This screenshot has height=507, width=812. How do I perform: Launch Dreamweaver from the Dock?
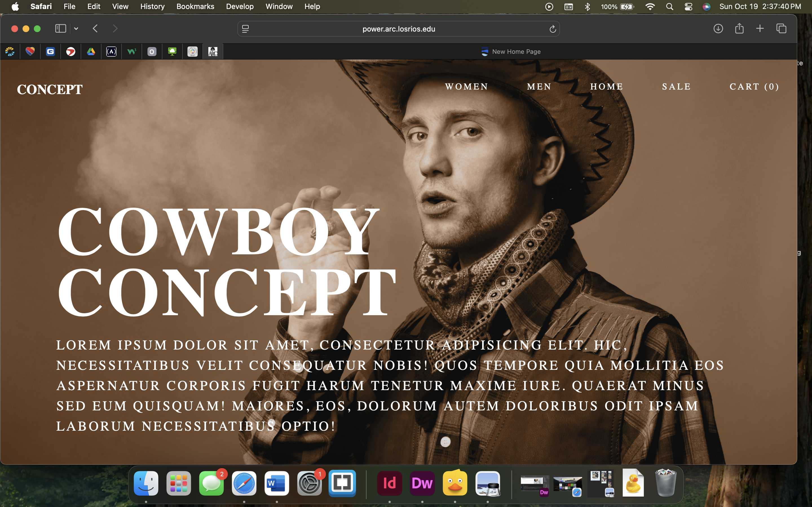(x=422, y=483)
